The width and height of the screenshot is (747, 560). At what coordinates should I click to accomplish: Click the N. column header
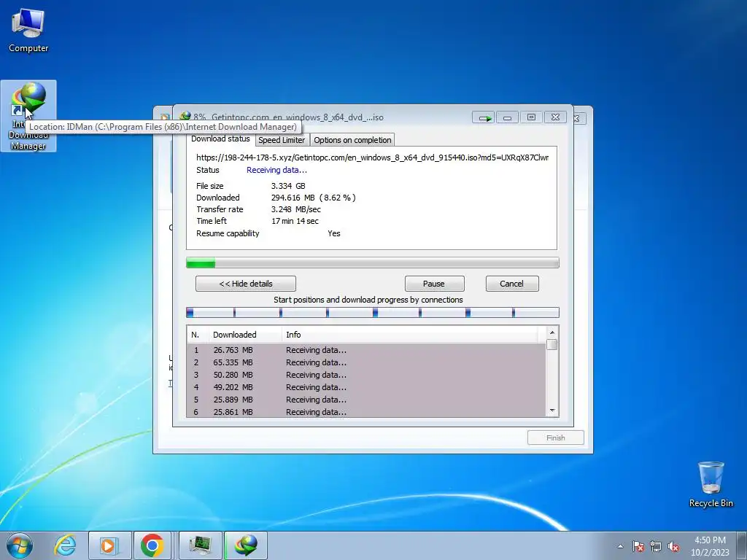coord(198,335)
